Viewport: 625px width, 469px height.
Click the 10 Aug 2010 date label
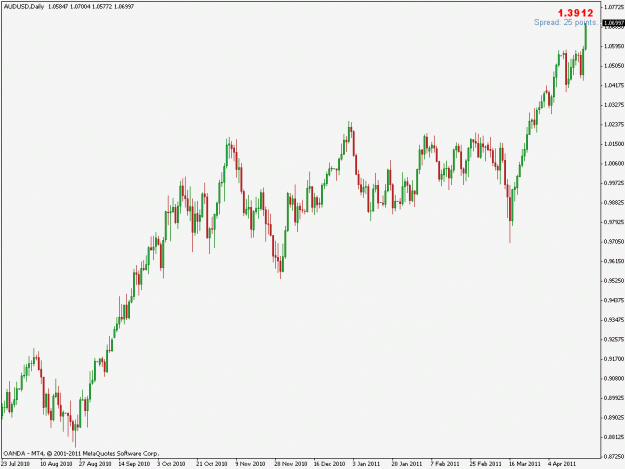coord(56,464)
